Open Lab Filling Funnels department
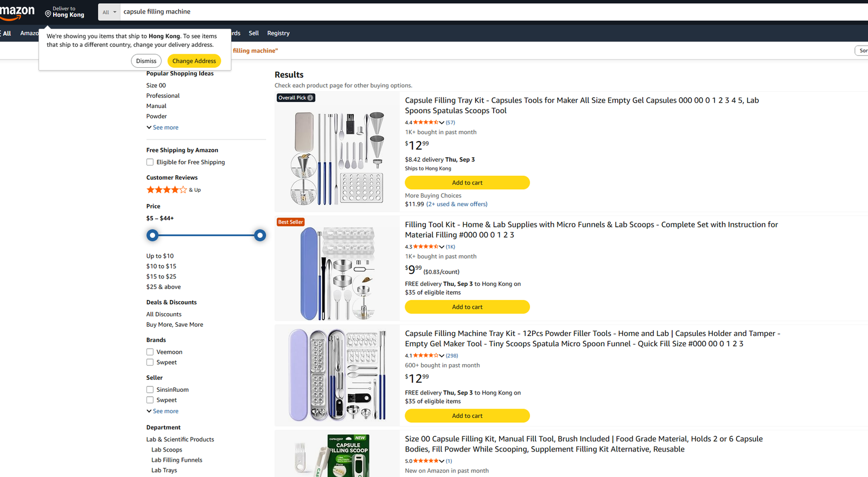The image size is (868, 477). [x=177, y=460]
